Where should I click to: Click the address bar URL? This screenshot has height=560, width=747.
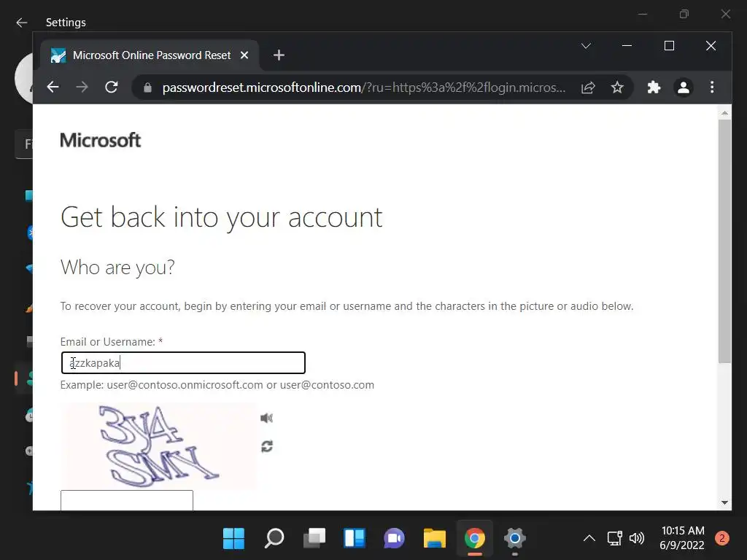click(363, 87)
